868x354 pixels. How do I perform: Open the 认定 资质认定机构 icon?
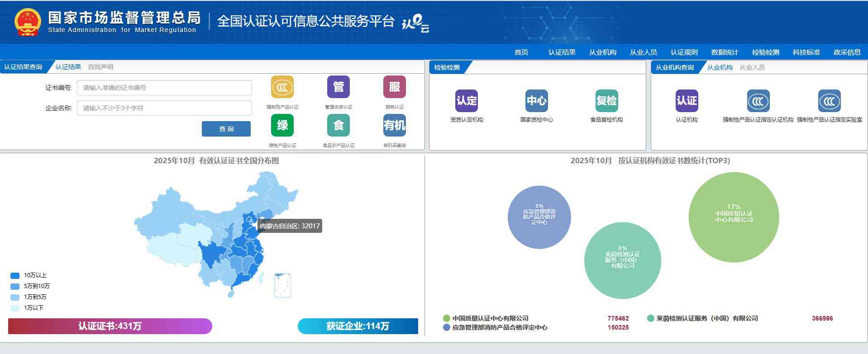466,101
